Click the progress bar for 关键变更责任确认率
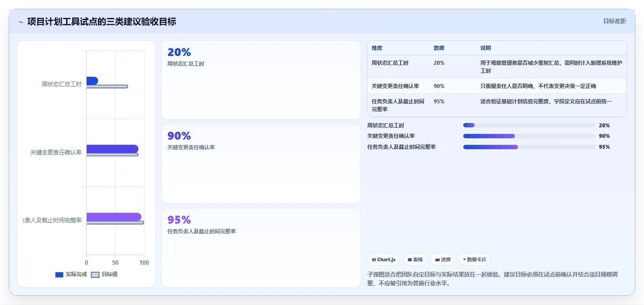 pyautogui.click(x=529, y=136)
